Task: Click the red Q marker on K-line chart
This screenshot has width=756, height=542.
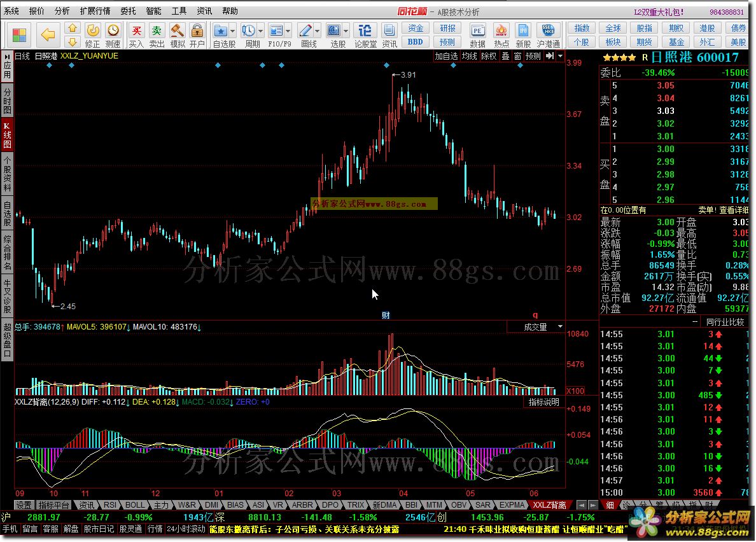Action: point(535,315)
